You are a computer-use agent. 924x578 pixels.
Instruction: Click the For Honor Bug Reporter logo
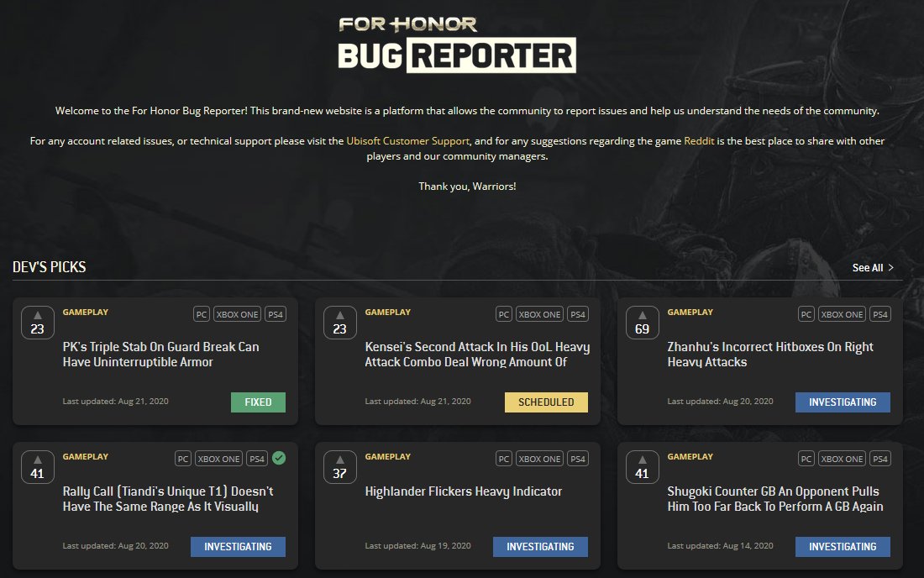[456, 44]
